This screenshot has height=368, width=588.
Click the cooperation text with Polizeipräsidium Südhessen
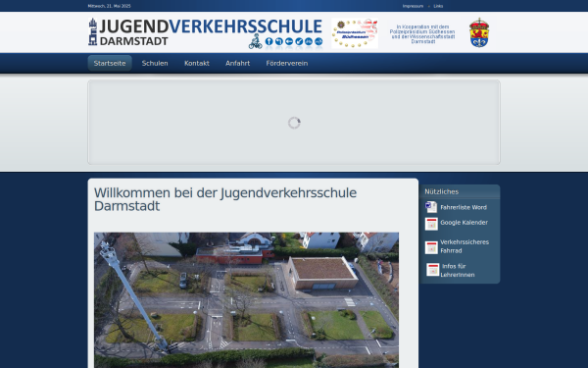point(422,34)
